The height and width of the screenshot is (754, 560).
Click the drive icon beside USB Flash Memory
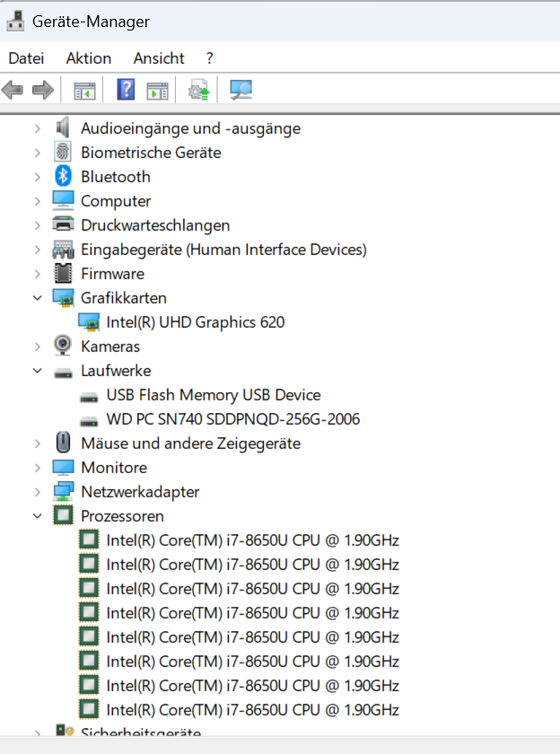pyautogui.click(x=89, y=397)
